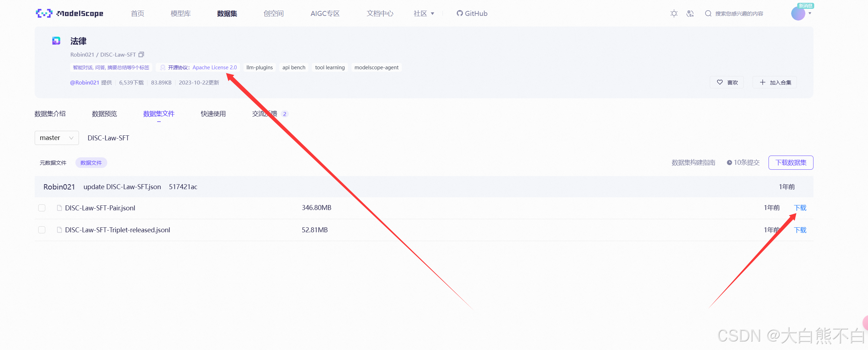Screen dimensions: 868x350
Task: Open 文档中心 in navigation
Action: coord(380,13)
